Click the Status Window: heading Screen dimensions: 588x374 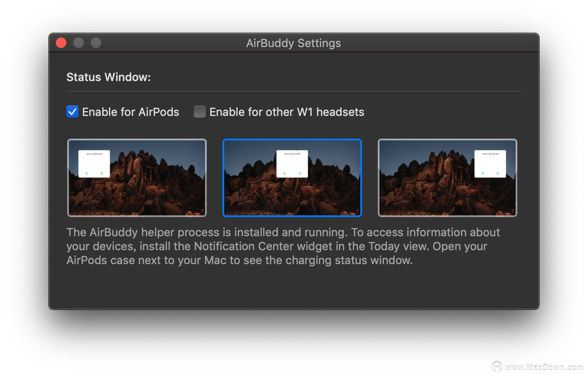pyautogui.click(x=109, y=78)
